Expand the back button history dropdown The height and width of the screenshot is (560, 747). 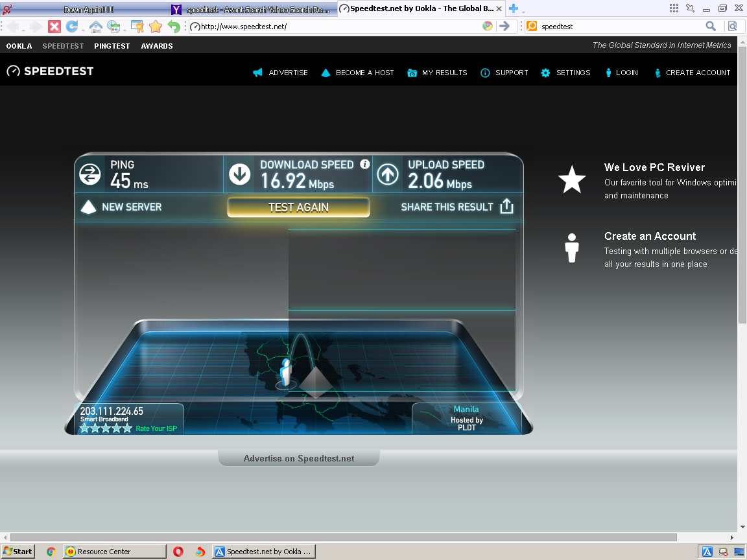tap(24, 29)
